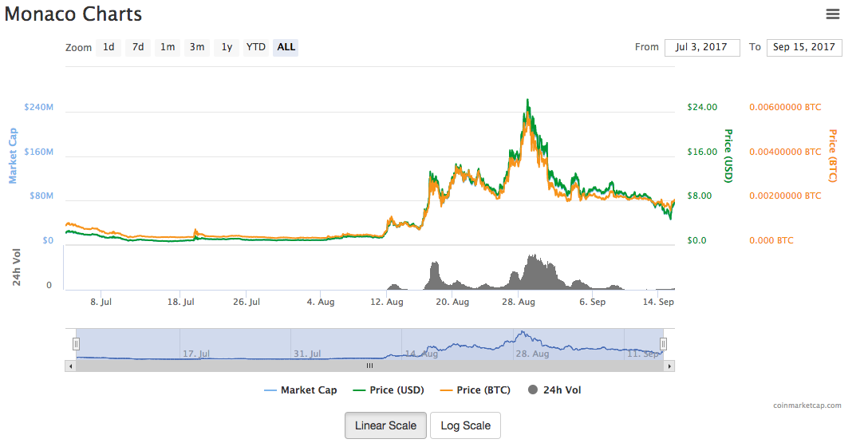Set zoom to 1m
Screen dimensions: 868x447
click(x=168, y=47)
